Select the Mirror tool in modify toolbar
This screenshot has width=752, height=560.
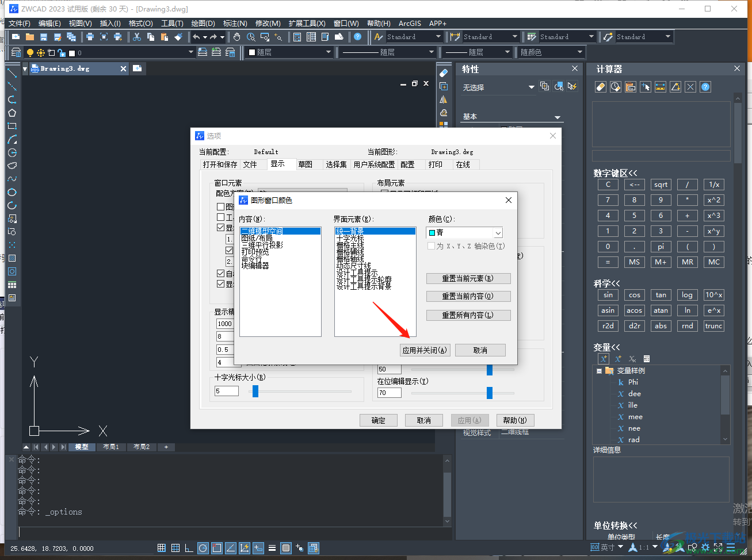444,99
